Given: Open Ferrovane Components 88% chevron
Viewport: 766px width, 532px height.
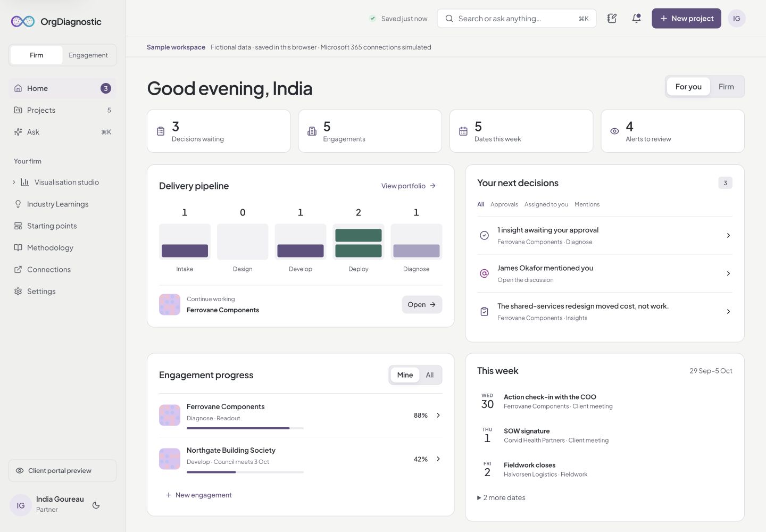Looking at the screenshot, I should pyautogui.click(x=438, y=415).
